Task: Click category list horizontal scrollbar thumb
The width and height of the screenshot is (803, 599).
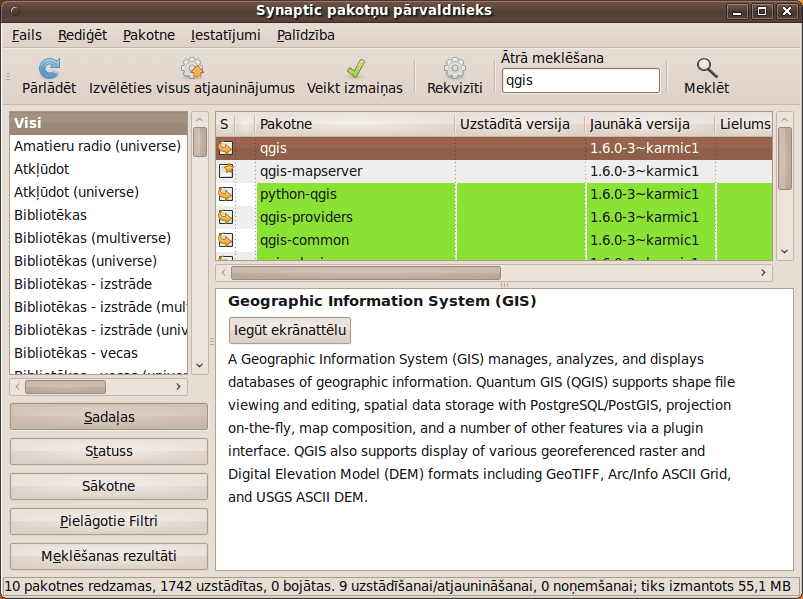Action: coord(66,387)
